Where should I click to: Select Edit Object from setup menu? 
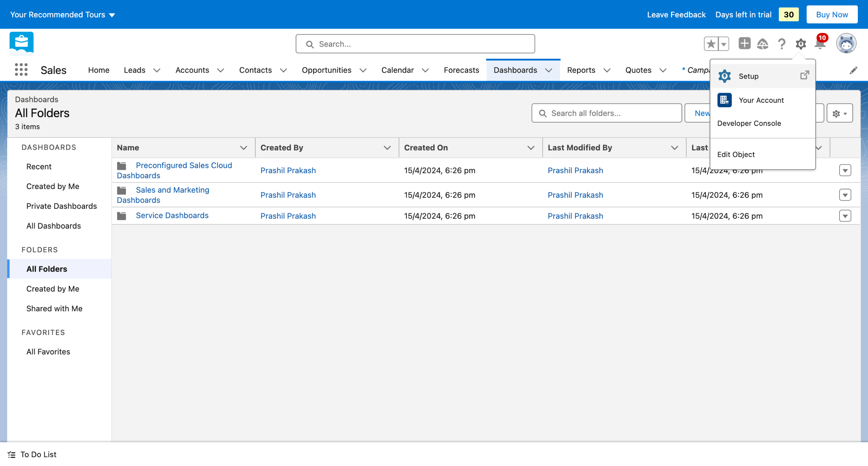736,154
